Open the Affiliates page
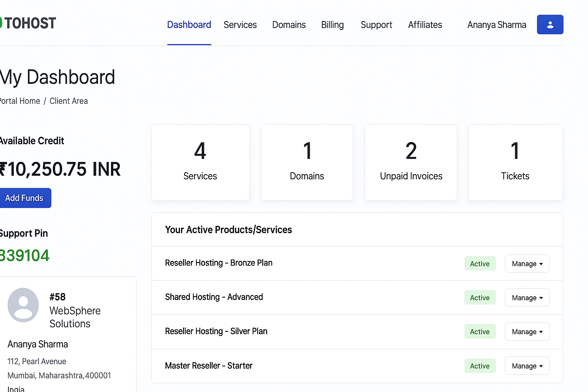588x392 pixels. [425, 25]
